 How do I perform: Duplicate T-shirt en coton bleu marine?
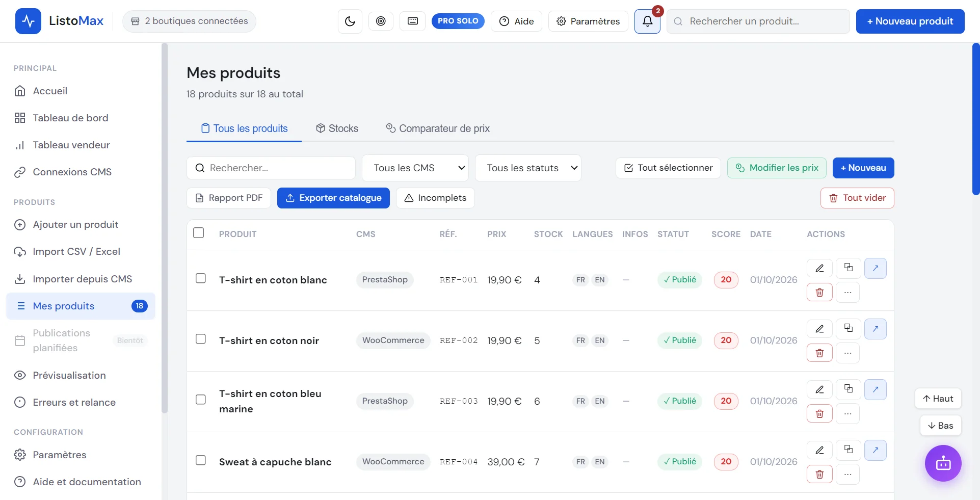click(848, 389)
